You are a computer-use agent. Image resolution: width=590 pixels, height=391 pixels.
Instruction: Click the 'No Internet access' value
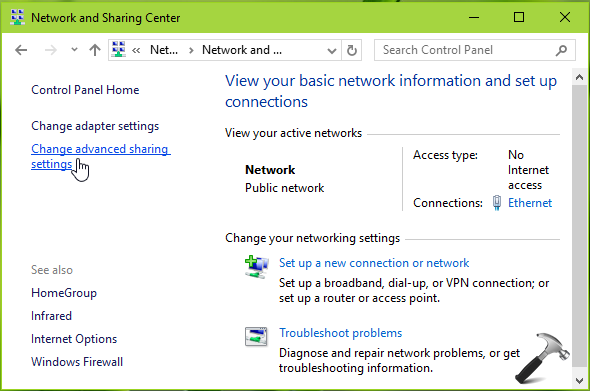click(x=528, y=170)
